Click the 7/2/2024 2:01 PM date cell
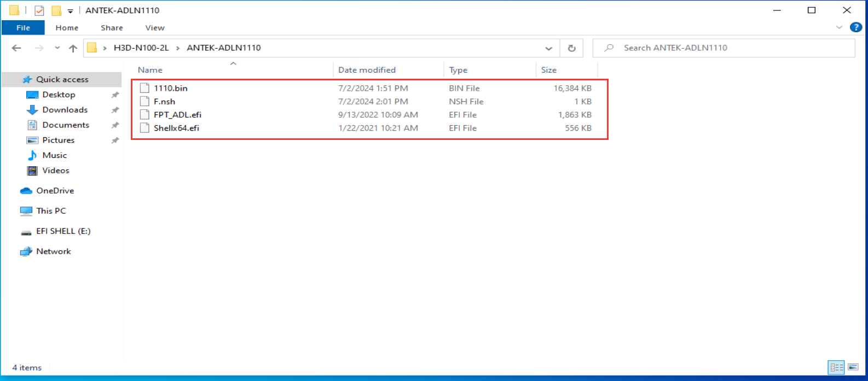The image size is (868, 381). click(373, 102)
